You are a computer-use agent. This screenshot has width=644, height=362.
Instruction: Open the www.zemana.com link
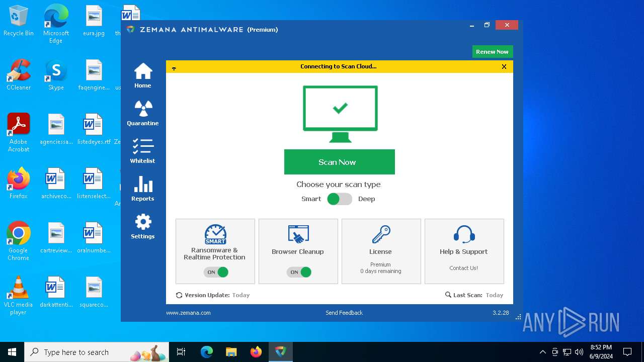188,313
